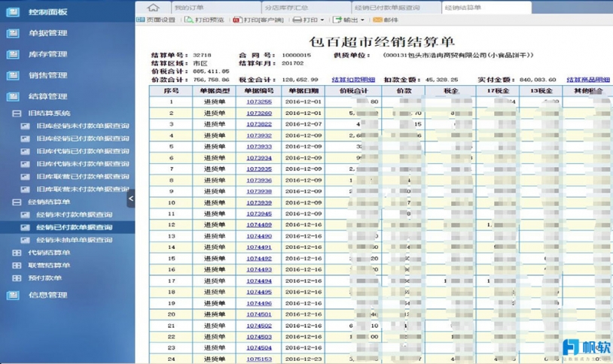The image size is (613, 364).
Task: Click settlement number value 32718
Action: (202, 55)
